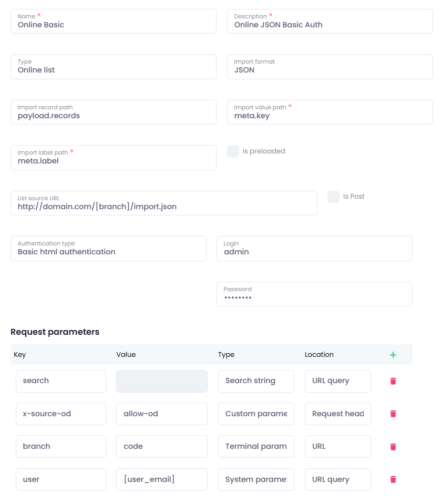The image size is (441, 504).
Task: Edit the allow-od value field
Action: pyautogui.click(x=161, y=414)
